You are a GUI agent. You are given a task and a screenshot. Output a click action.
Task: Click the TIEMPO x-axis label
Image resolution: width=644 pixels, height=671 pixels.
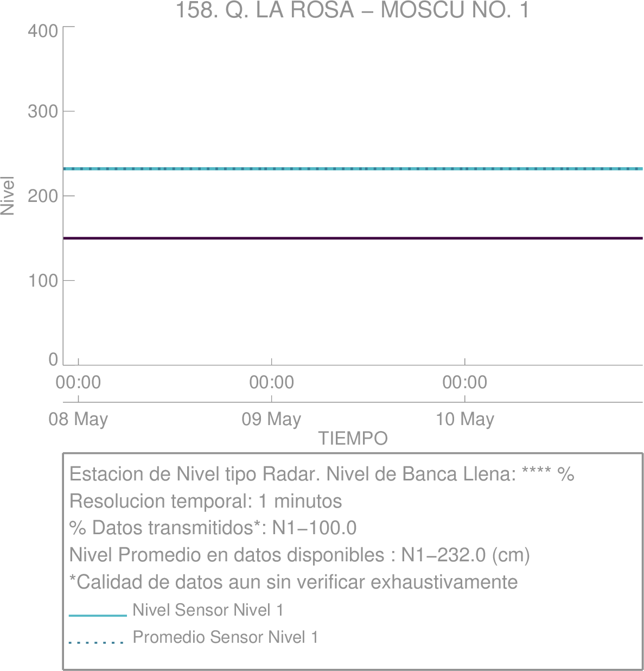coord(353,438)
